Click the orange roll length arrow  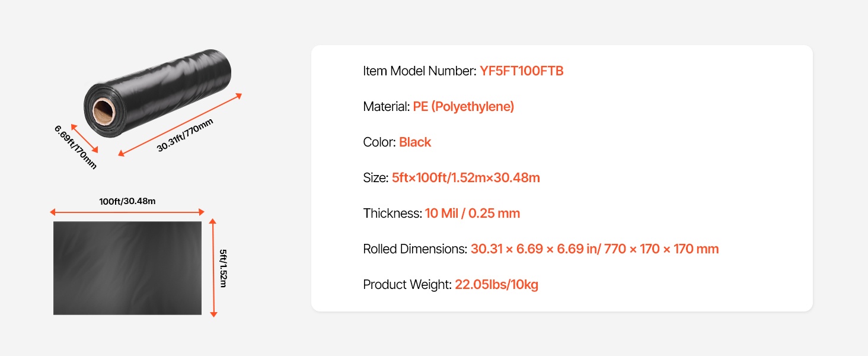click(180, 125)
